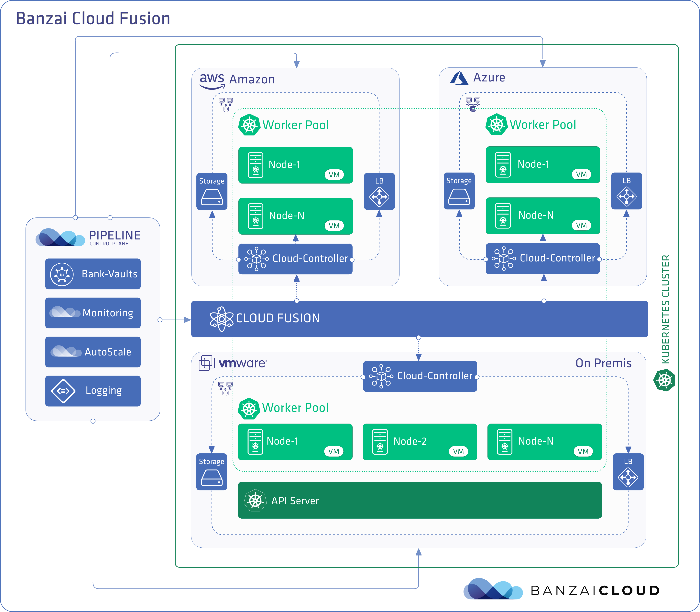700x612 pixels.
Task: Click 'Cloud-Controller' text in Amazon panel
Action: pos(310,259)
